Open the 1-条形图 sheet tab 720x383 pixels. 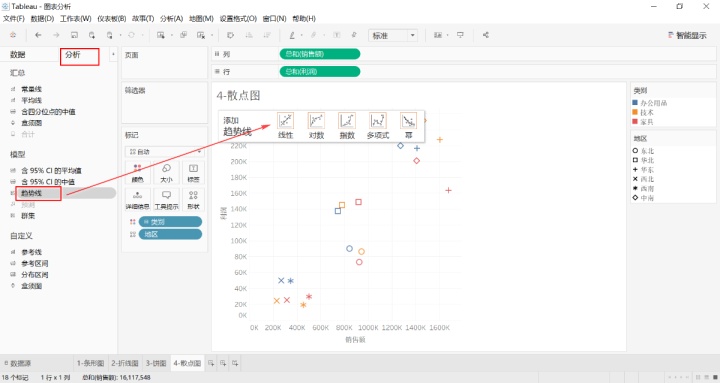[x=90, y=363]
